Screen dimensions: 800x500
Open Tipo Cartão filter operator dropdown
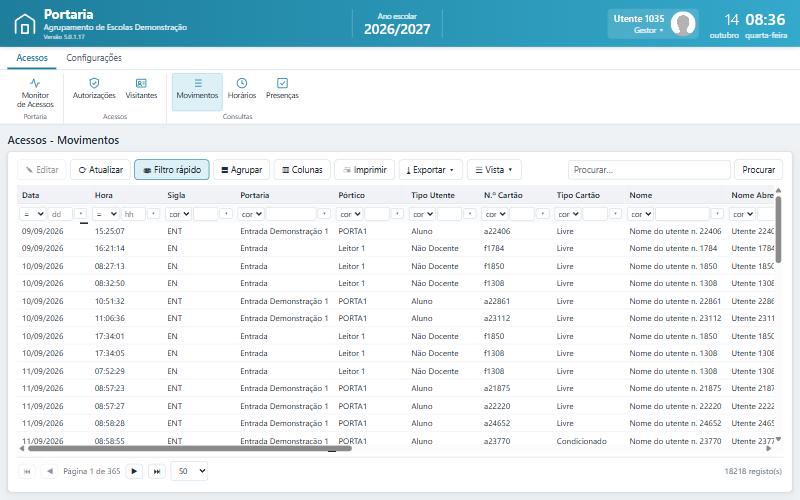(568, 214)
